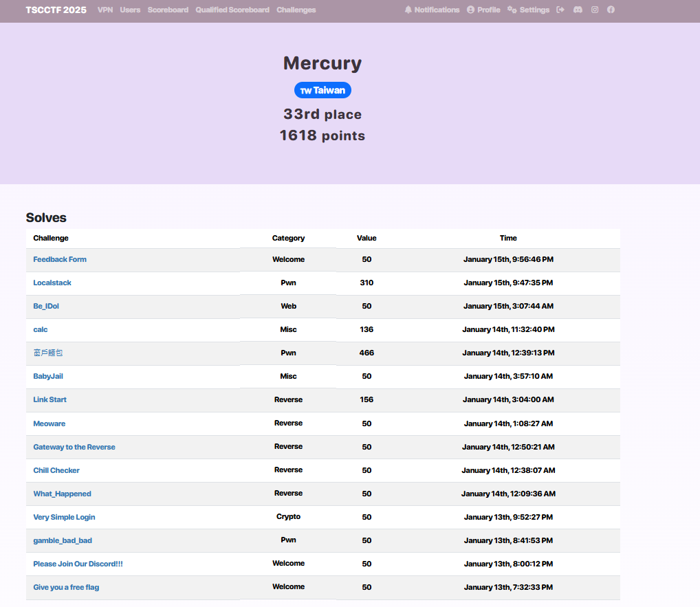Click the logout arrow icon

(x=560, y=10)
